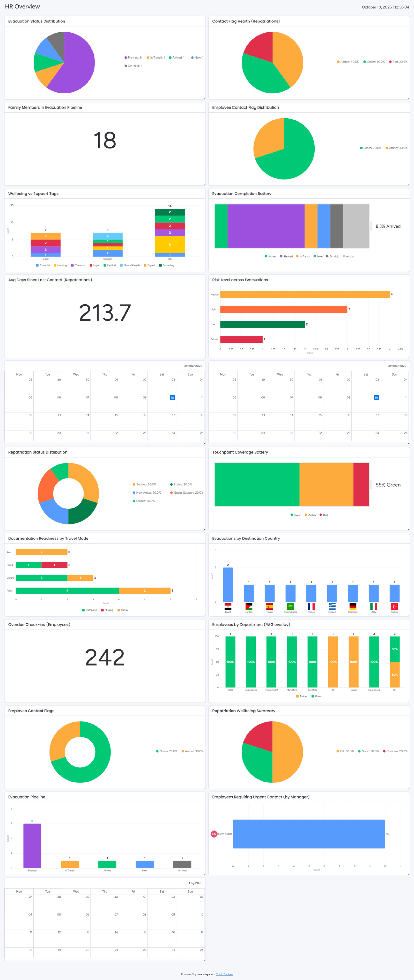Click the '55% Green' battery label

(388, 485)
